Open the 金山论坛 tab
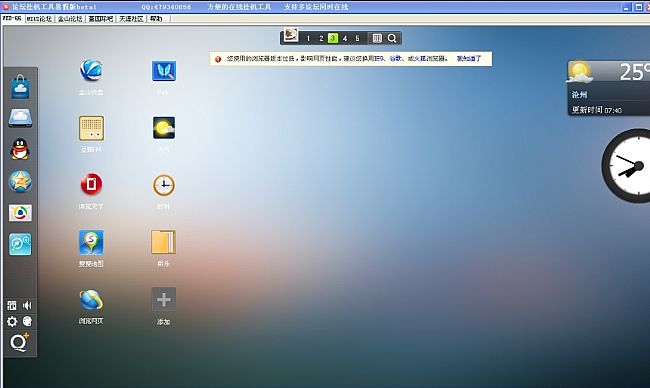 [70, 19]
